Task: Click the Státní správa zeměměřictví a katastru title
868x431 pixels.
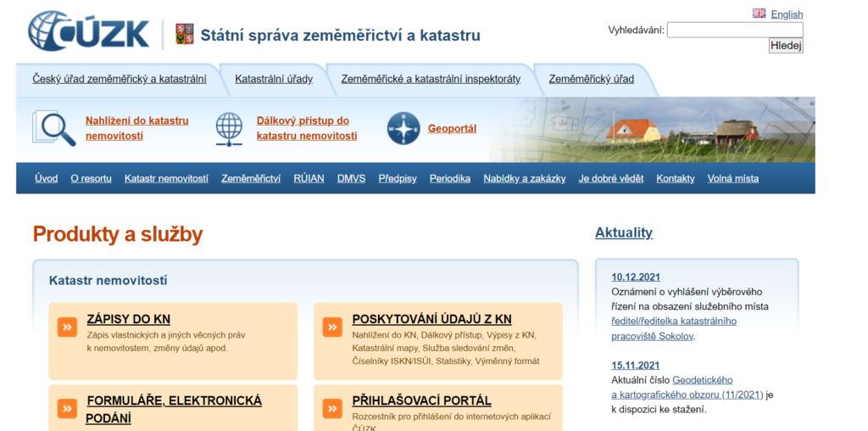Action: [x=341, y=36]
